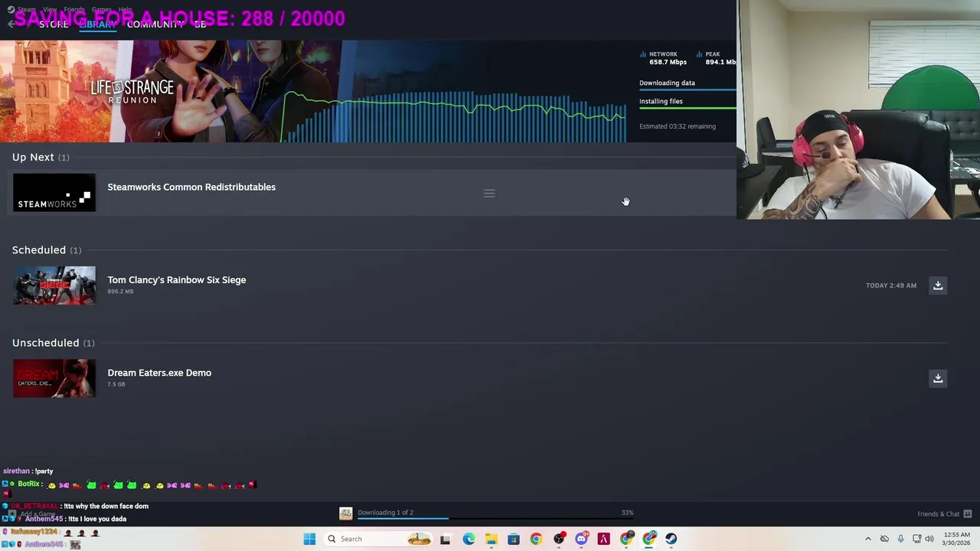Launch Microsoft Edge from taskbar
The width and height of the screenshot is (980, 551).
[x=469, y=539]
